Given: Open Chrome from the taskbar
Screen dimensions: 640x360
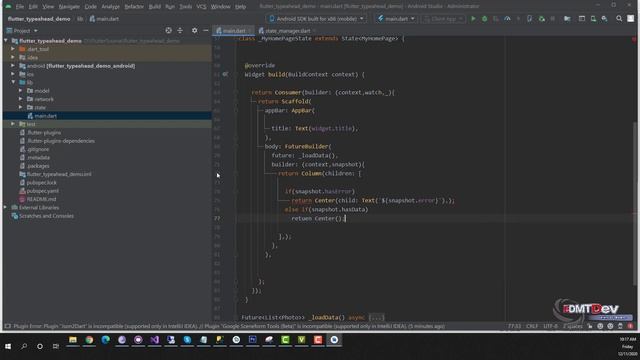Looking at the screenshot, I should point(89,340).
